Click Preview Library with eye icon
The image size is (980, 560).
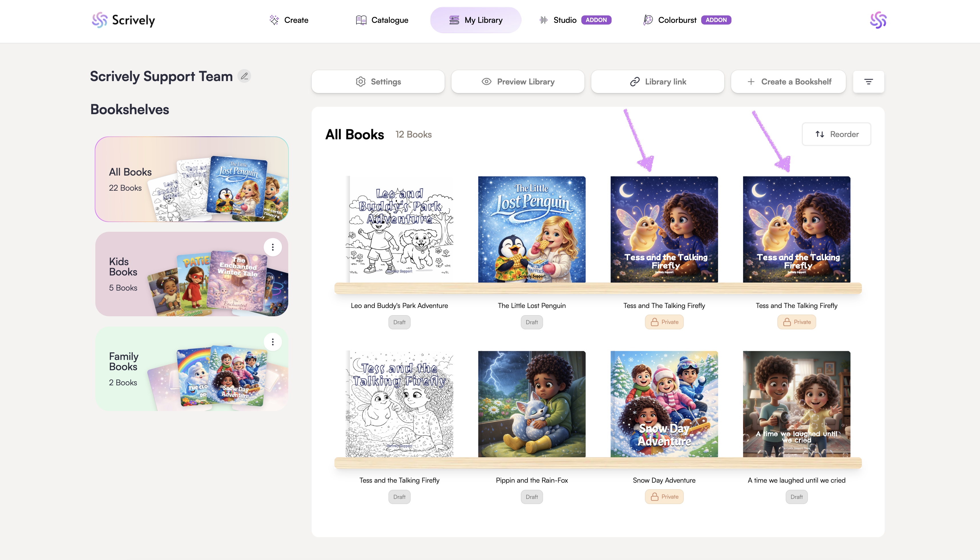517,82
